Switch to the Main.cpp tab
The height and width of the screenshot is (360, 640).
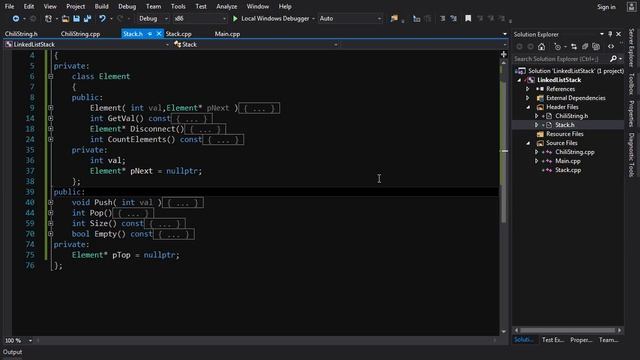[x=227, y=34]
